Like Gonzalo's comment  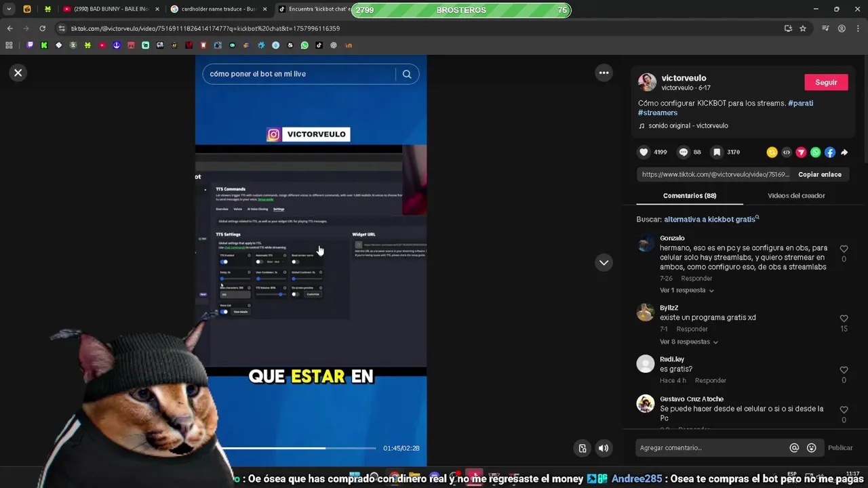(844, 249)
